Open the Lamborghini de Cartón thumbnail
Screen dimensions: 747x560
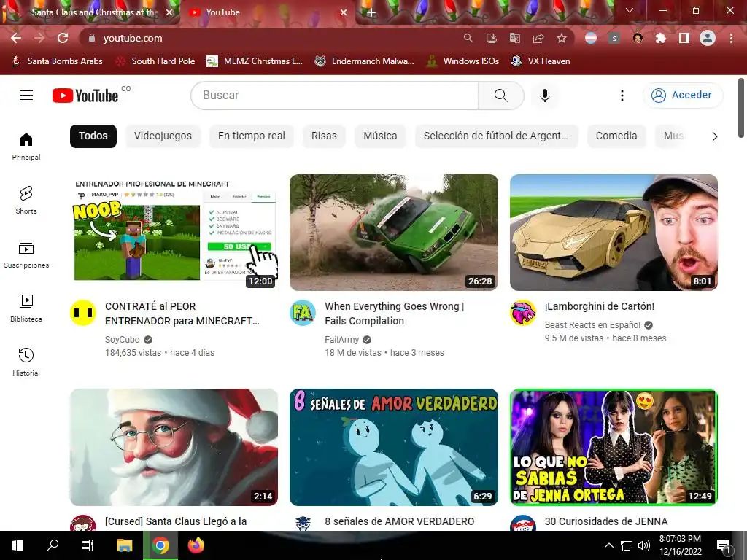point(614,233)
